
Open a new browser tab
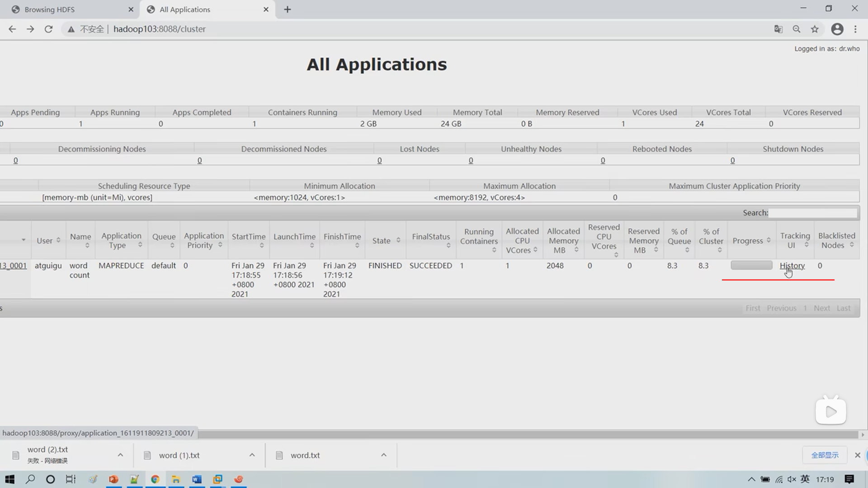click(288, 9)
